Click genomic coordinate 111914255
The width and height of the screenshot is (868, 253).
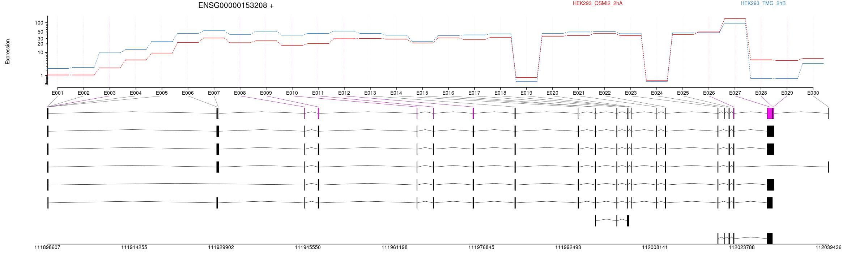point(134,248)
